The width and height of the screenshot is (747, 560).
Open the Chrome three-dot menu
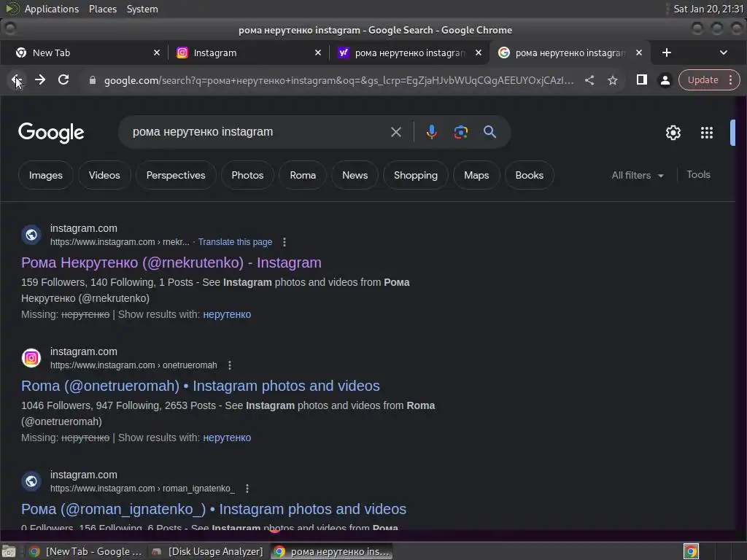click(730, 80)
